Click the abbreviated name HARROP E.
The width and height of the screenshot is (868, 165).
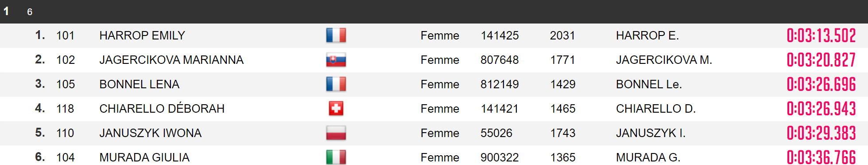(647, 35)
